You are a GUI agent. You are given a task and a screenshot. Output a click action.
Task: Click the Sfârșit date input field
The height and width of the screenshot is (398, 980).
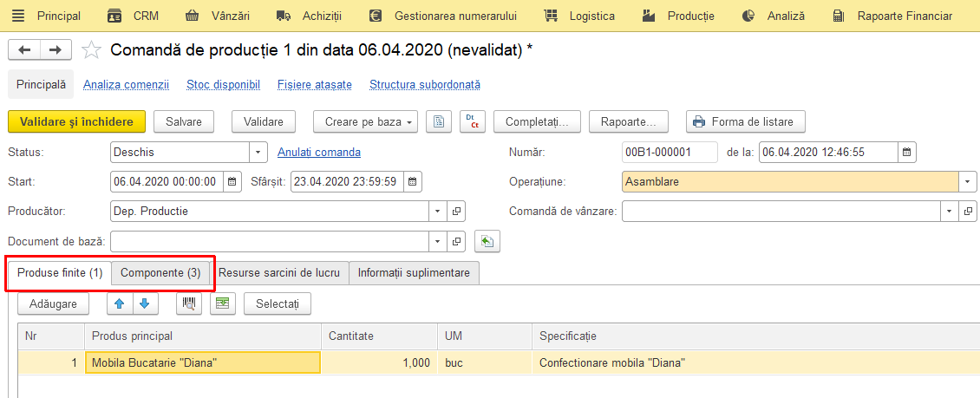point(348,182)
